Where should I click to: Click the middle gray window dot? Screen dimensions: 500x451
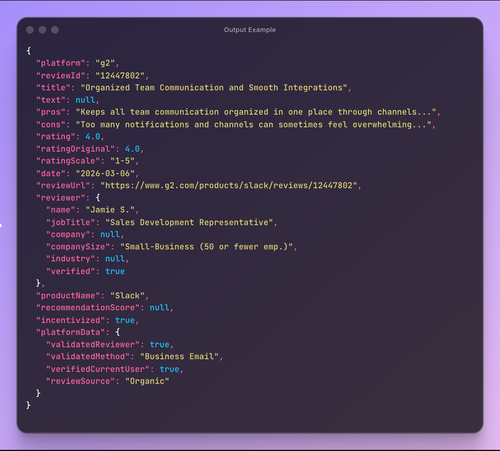tap(42, 30)
